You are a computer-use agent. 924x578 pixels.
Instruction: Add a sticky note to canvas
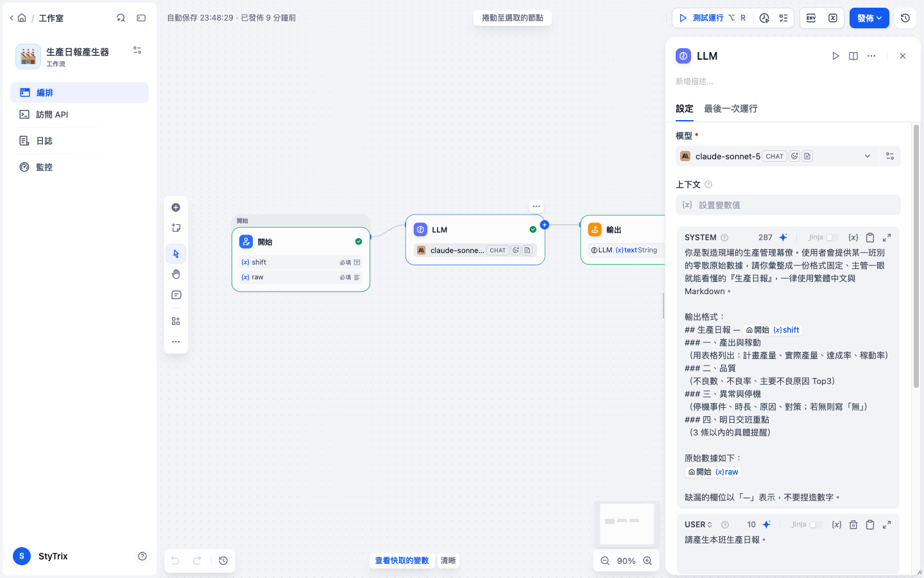coord(176,228)
